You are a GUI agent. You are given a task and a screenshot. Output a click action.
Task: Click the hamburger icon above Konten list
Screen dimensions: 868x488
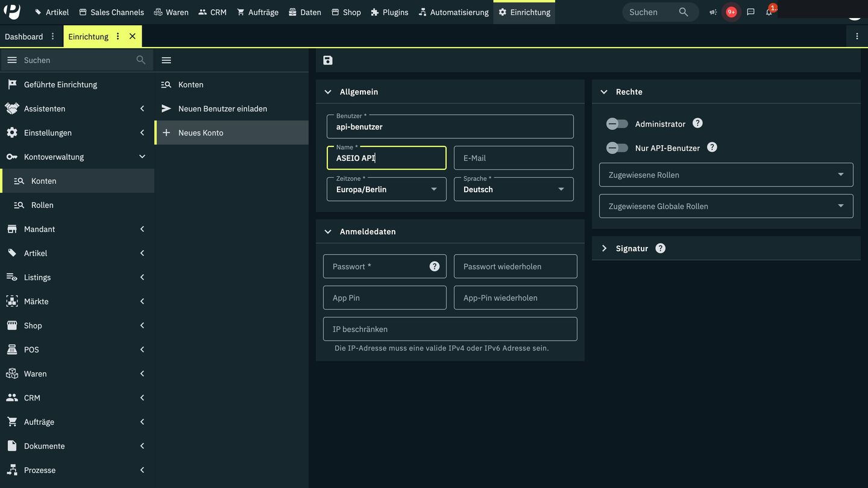coord(166,60)
